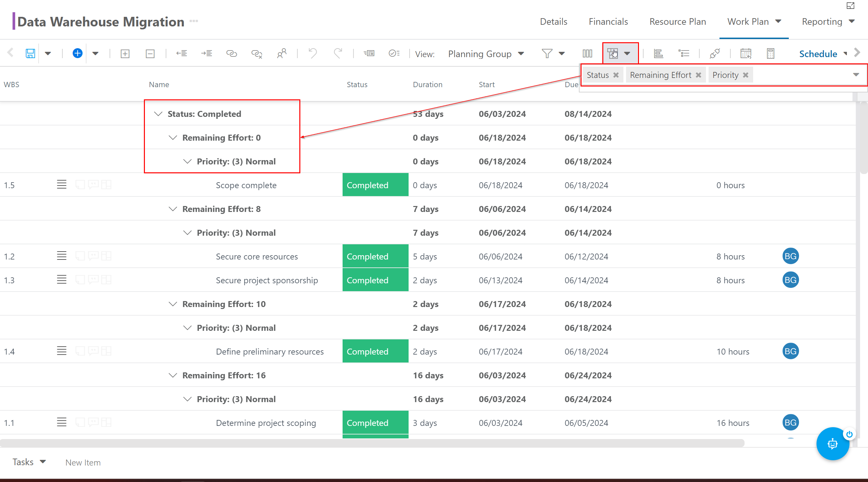
Task: Click the outdent task icon
Action: click(182, 53)
